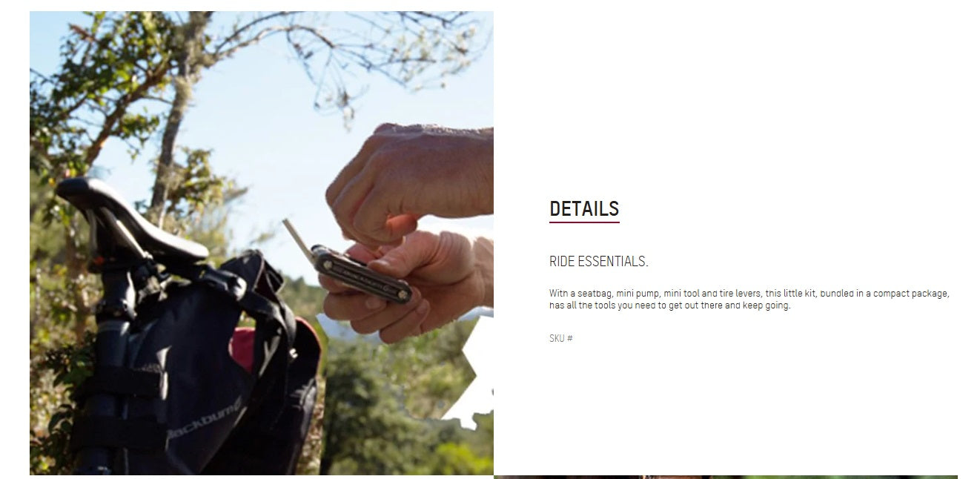The image size is (980, 479).
Task: Click the dark image strip below the details
Action: [x=725, y=477]
